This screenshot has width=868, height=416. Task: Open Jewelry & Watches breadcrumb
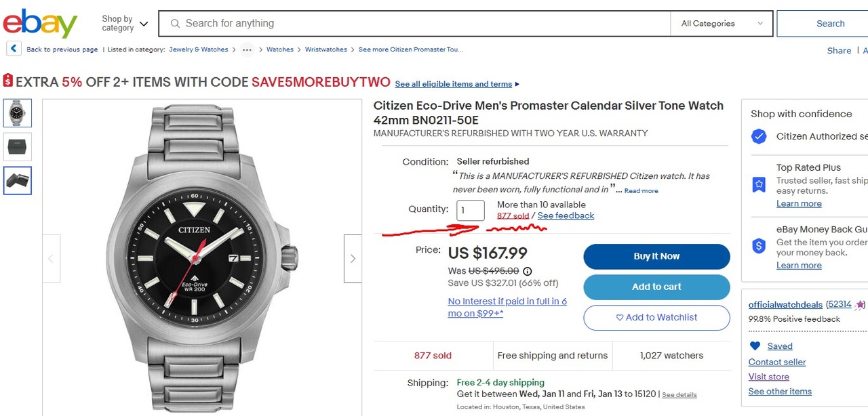199,49
